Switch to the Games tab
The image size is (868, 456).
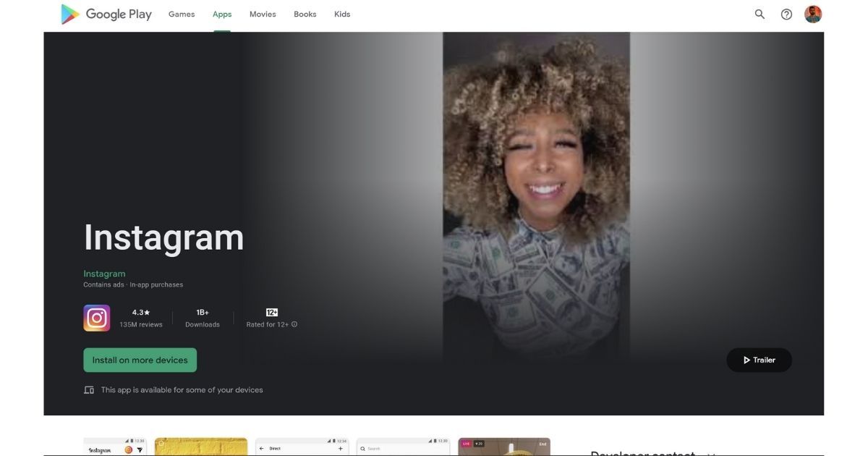pos(182,14)
